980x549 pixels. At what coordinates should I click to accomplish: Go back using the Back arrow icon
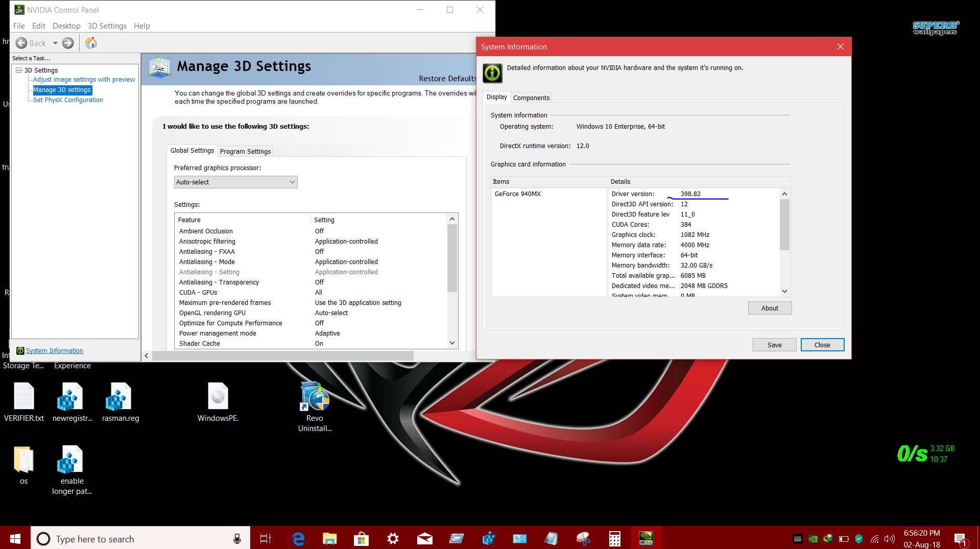point(21,43)
